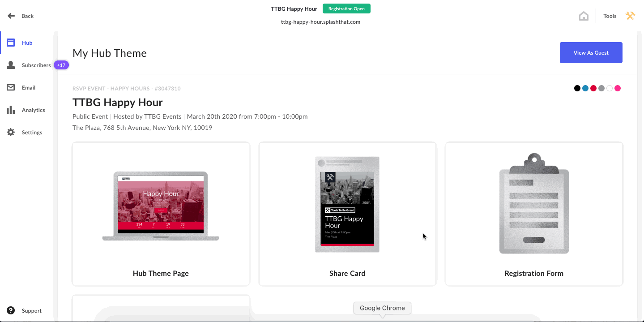644x322 pixels.
Task: Open the Hub Theme Page laptop thumbnail
Action: pos(161,206)
